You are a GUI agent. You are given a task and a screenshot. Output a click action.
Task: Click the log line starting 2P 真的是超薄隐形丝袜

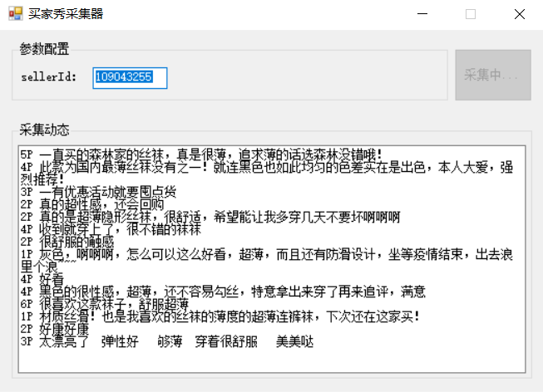[x=210, y=217]
